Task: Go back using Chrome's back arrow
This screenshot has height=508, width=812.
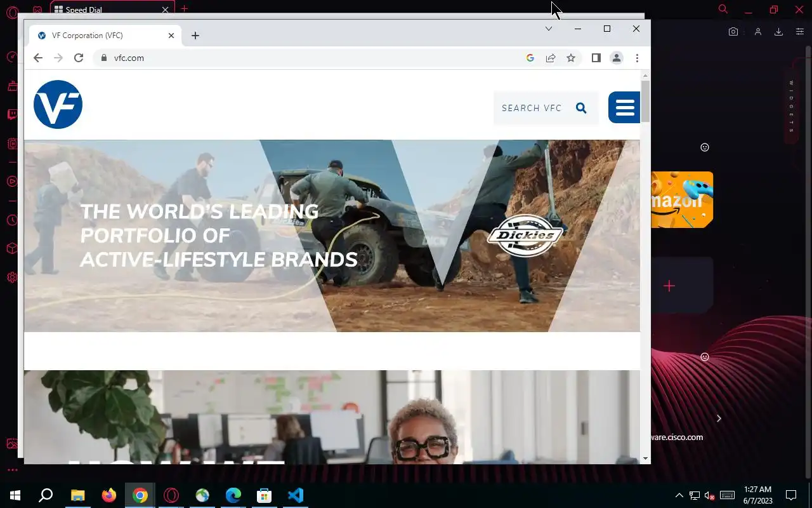Action: click(38, 58)
